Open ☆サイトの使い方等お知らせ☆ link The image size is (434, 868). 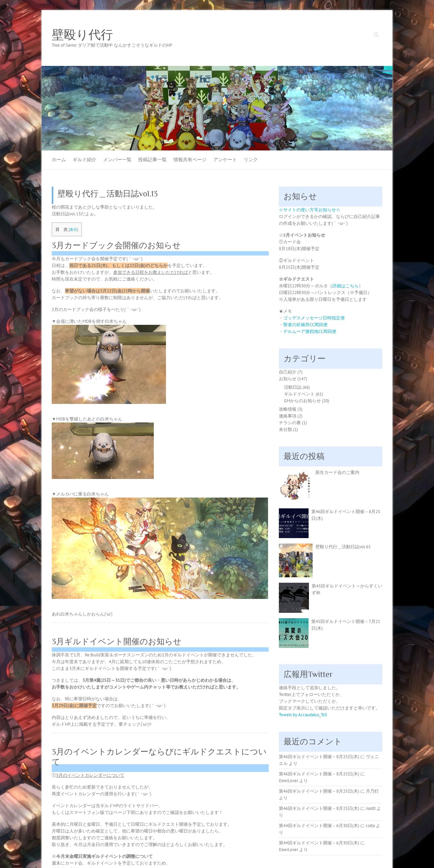310,210
